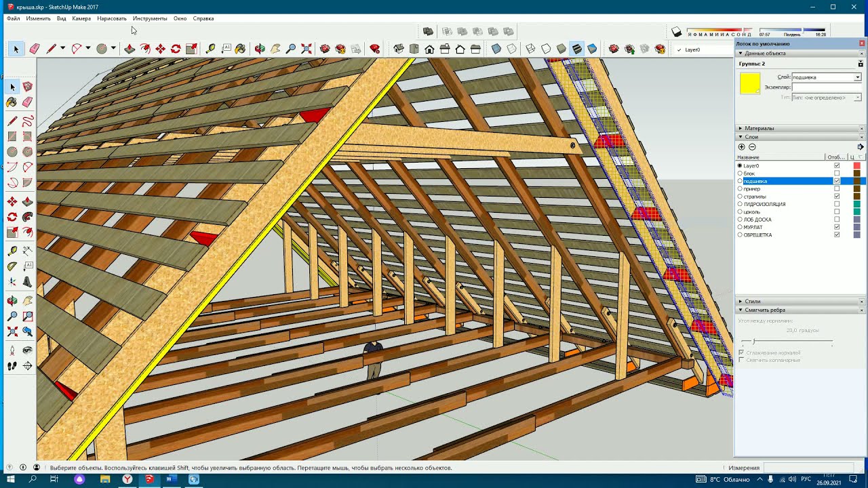The image size is (868, 488).
Task: Toggle visibility checkbox for блок layer
Action: click(x=837, y=174)
